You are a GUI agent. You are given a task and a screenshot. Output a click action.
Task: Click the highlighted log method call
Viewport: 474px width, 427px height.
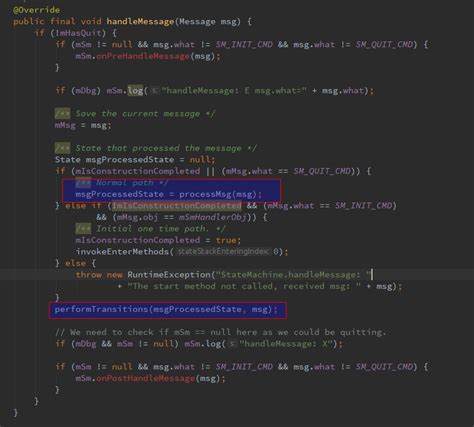click(x=135, y=91)
